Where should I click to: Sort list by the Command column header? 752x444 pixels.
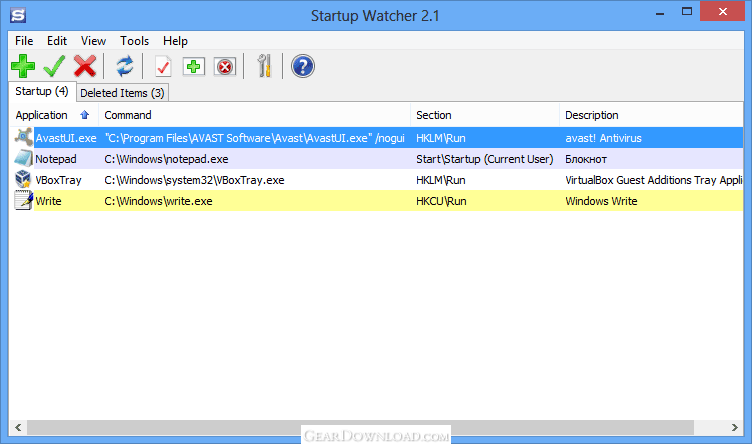click(x=128, y=115)
